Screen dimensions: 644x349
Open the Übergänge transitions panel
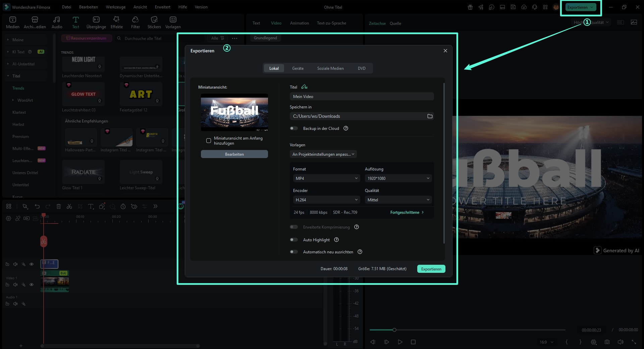[x=96, y=22]
